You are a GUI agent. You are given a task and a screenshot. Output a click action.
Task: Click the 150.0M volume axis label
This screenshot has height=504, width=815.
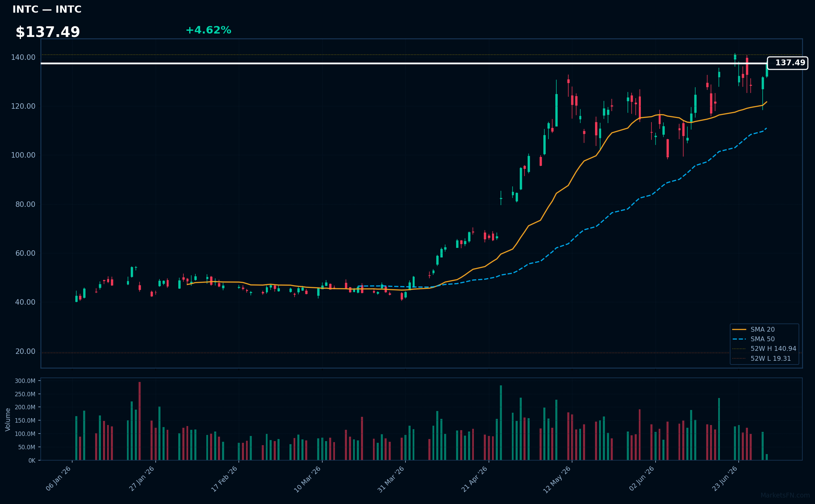pos(25,420)
